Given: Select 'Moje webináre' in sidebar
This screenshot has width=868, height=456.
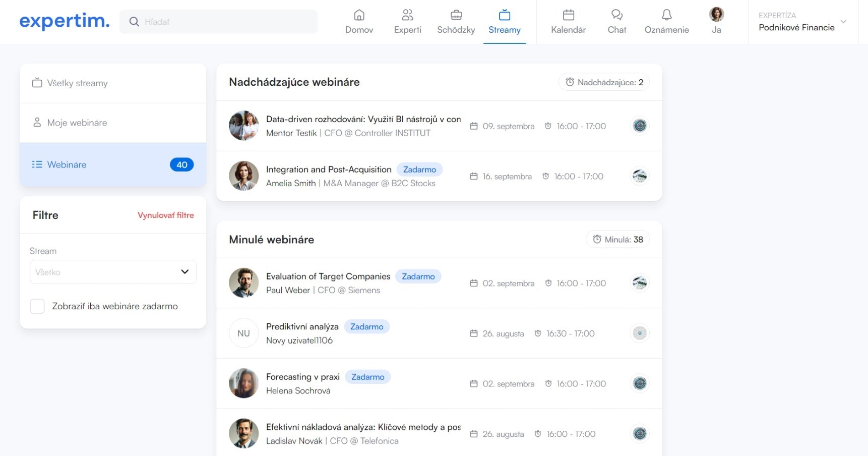Looking at the screenshot, I should [77, 123].
